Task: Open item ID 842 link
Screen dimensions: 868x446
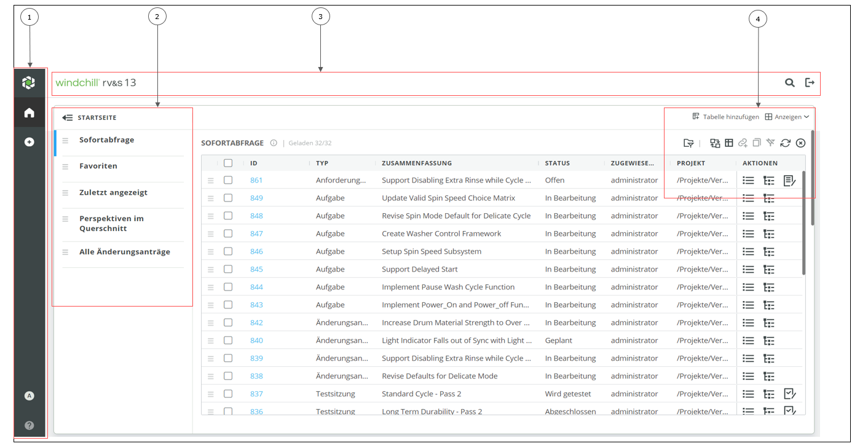Action: 256,323
